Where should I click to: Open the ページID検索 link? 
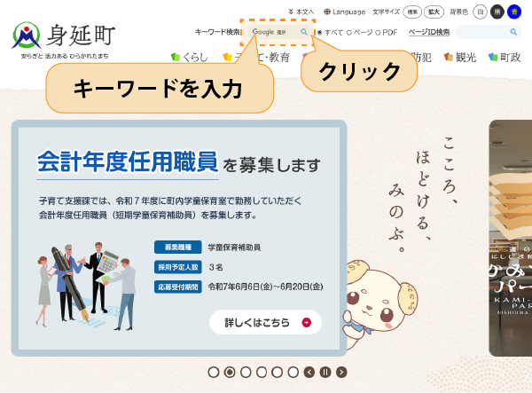click(429, 32)
